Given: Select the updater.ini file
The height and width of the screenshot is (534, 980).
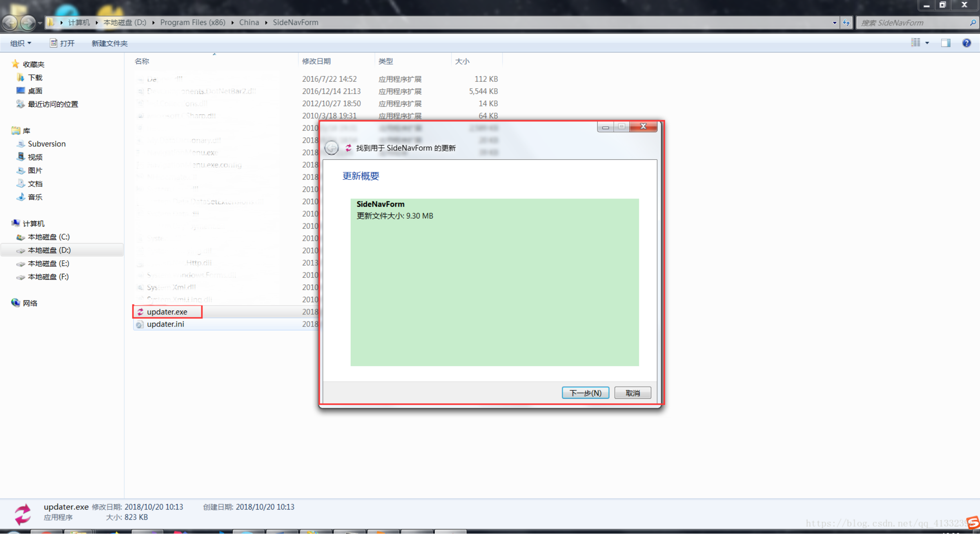Looking at the screenshot, I should click(x=165, y=324).
